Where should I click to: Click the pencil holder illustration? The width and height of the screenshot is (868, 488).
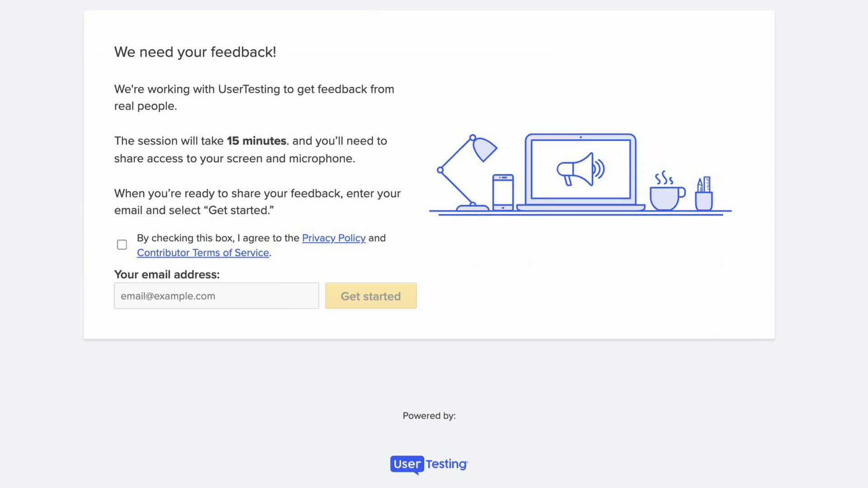[x=704, y=195]
